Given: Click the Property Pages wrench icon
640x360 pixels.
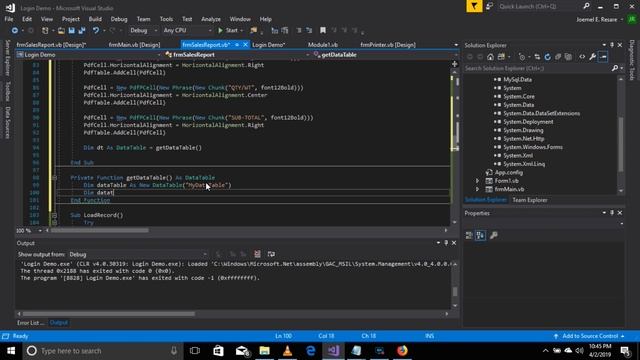Looking at the screenshot, I should [x=493, y=236].
